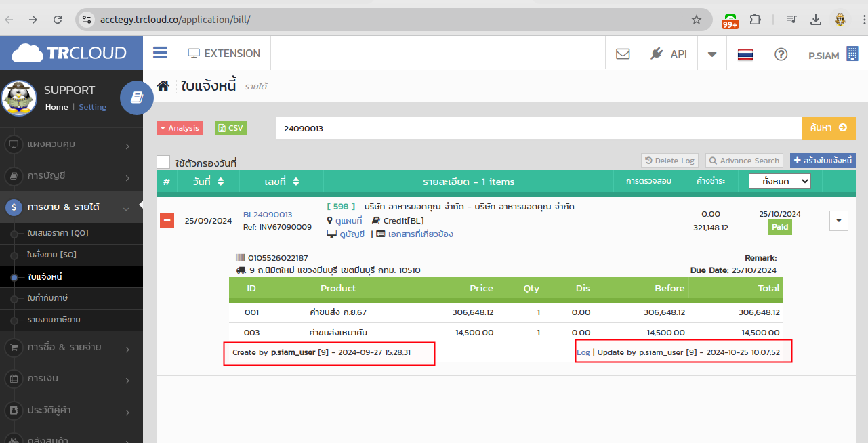Click the SUPPORT user avatar
This screenshot has width=868, height=443.
pyautogui.click(x=19, y=98)
